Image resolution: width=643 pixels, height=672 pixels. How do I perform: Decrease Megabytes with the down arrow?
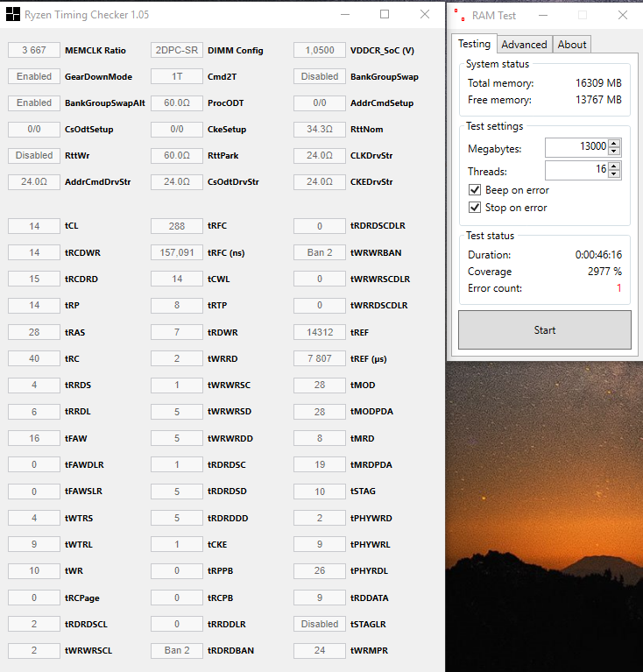614,151
